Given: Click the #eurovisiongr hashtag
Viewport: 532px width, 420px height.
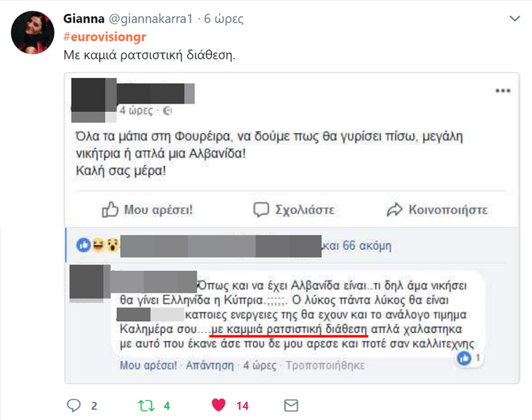Looking at the screenshot, I should [x=104, y=37].
